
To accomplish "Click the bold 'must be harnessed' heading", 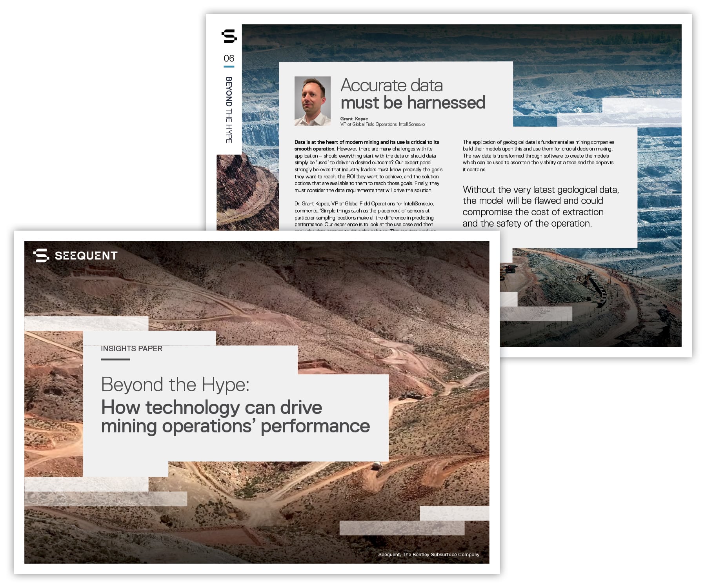I will pos(413,103).
